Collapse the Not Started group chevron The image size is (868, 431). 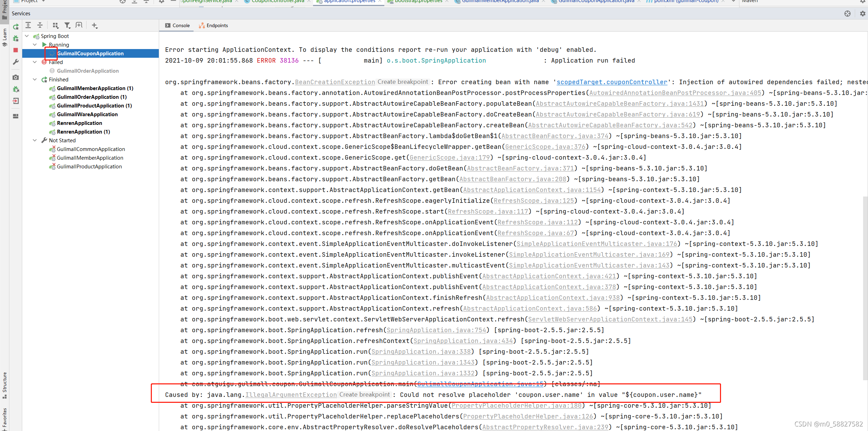click(x=35, y=140)
